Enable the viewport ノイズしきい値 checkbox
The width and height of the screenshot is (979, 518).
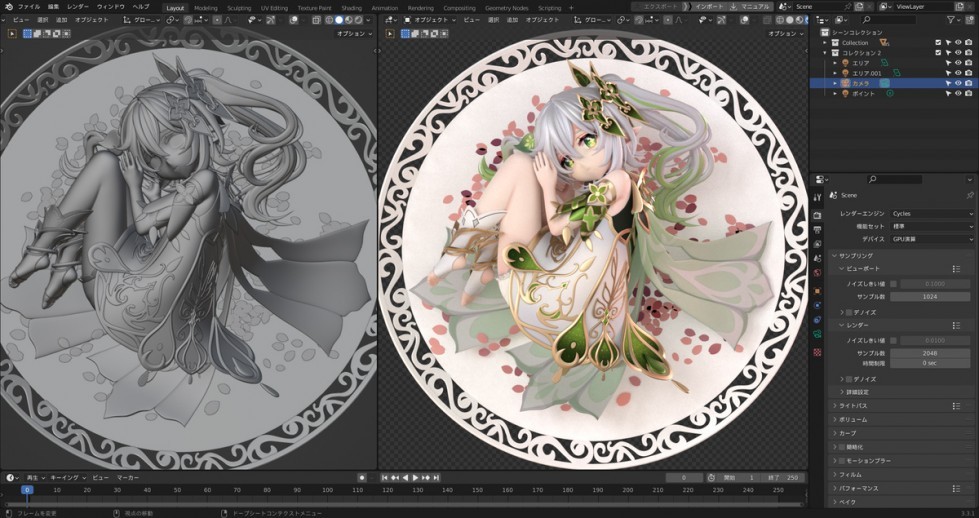894,284
